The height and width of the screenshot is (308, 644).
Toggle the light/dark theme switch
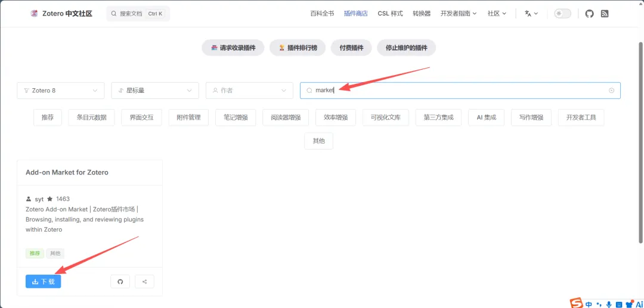[x=563, y=14]
